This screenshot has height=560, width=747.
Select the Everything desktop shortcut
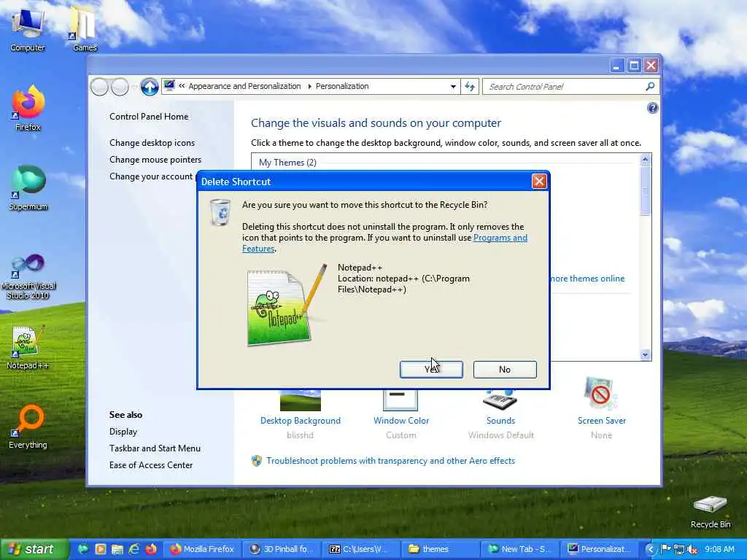click(x=28, y=427)
